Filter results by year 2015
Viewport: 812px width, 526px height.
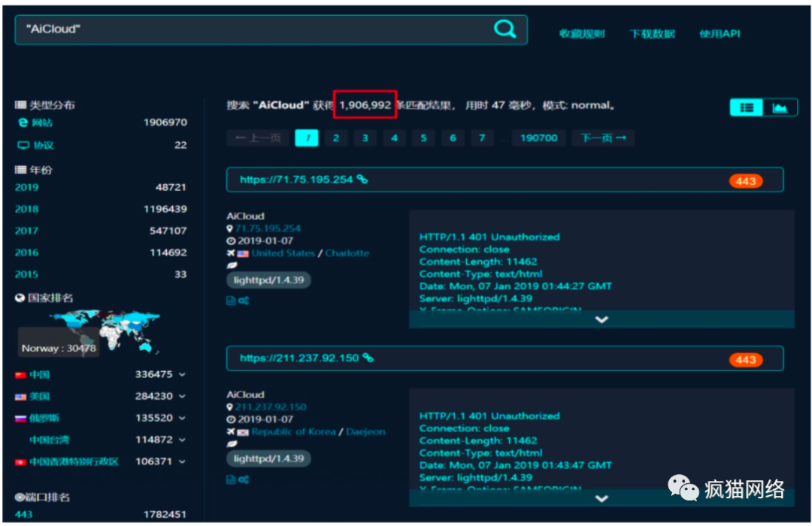(26, 274)
